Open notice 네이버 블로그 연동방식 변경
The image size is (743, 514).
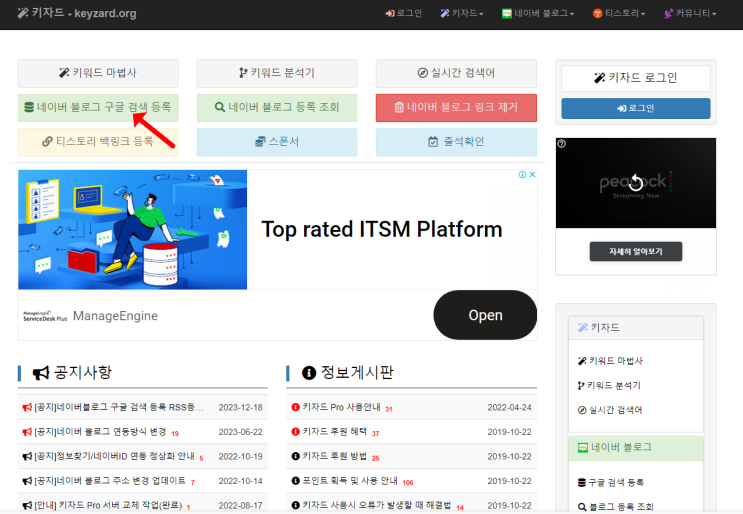tap(100, 432)
